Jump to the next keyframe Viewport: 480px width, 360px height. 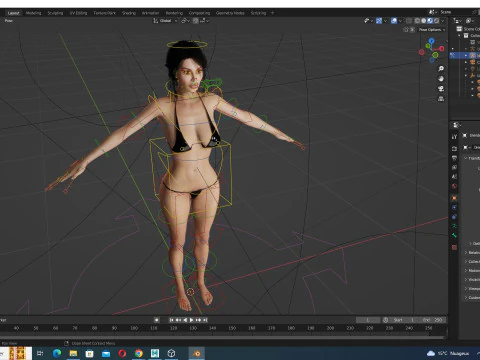pos(198,320)
